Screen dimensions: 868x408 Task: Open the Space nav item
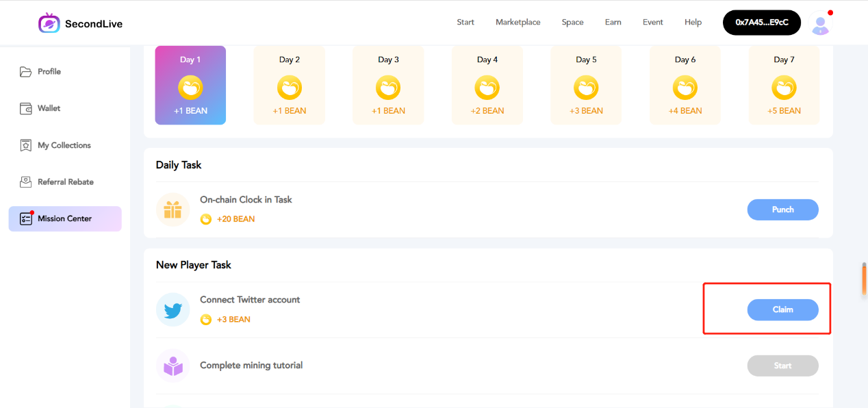[572, 23]
